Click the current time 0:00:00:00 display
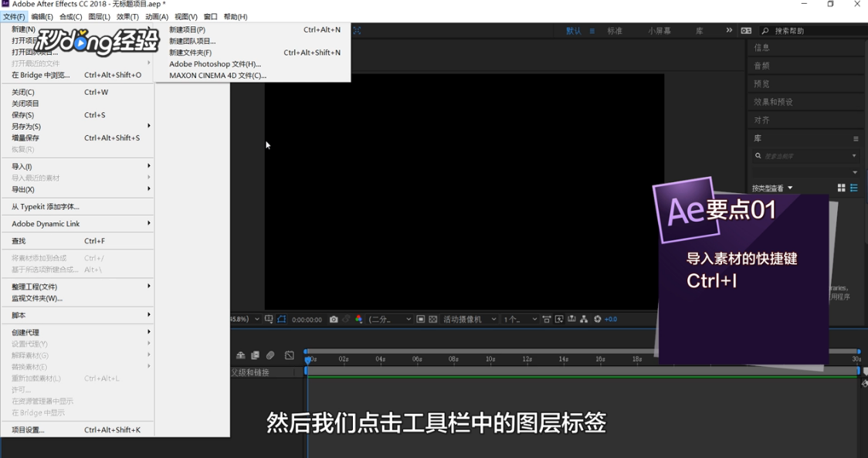Viewport: 868px width, 458px height. [x=307, y=320]
